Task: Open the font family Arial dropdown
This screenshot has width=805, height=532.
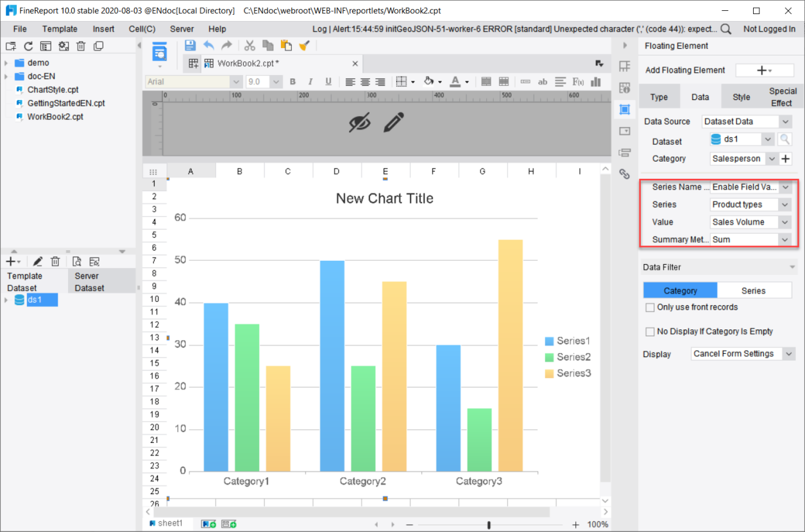Action: click(194, 81)
